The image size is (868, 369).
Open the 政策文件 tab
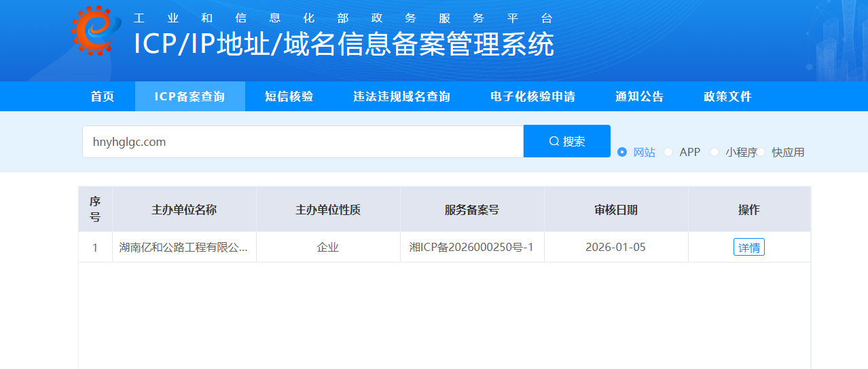(x=727, y=96)
